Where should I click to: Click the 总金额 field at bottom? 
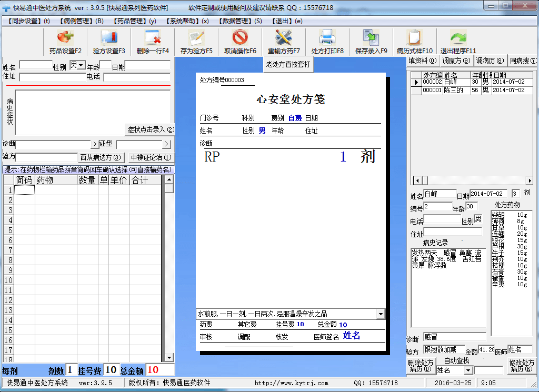(160, 370)
